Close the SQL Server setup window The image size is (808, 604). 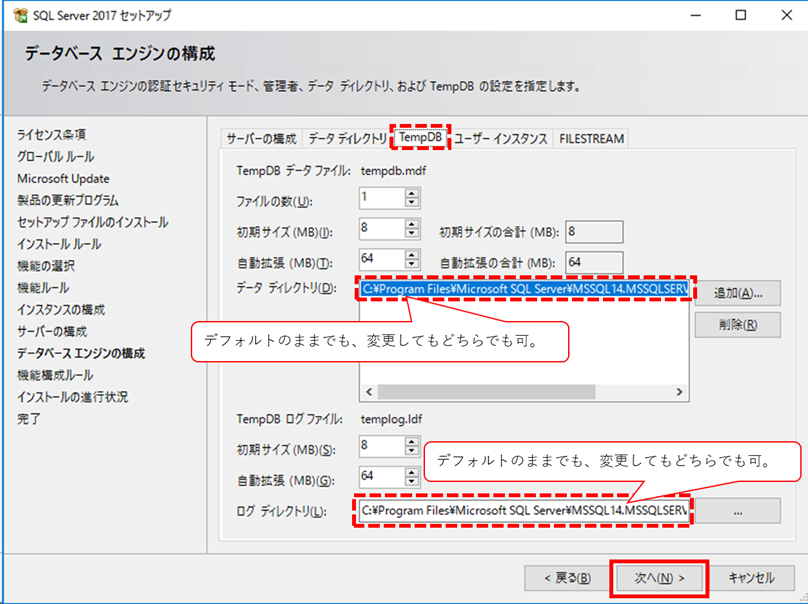click(x=786, y=15)
